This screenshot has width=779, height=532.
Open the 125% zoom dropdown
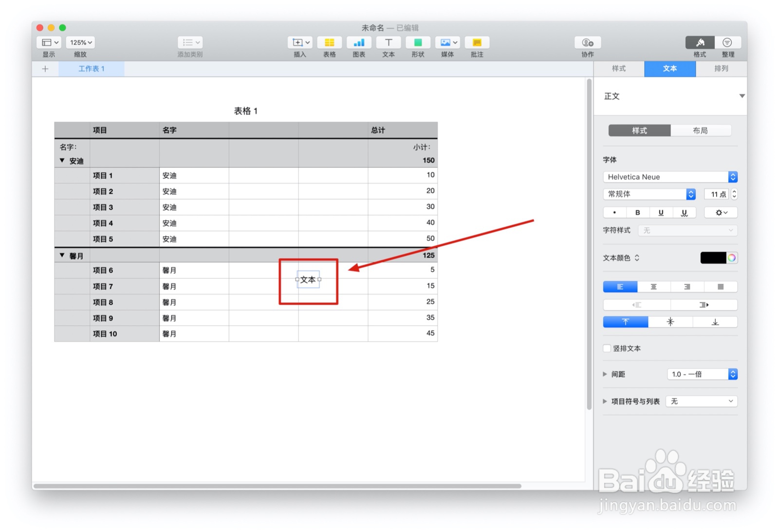[x=81, y=42]
